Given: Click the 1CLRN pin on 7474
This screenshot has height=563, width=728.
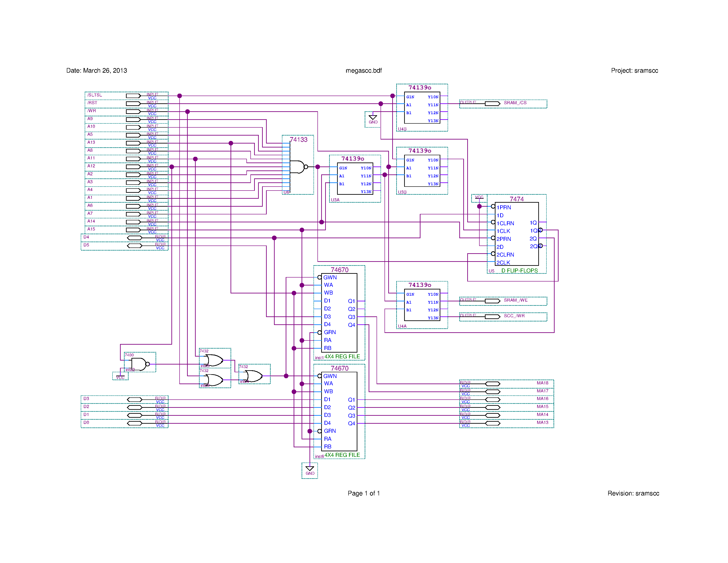Looking at the screenshot, I should (505, 223).
